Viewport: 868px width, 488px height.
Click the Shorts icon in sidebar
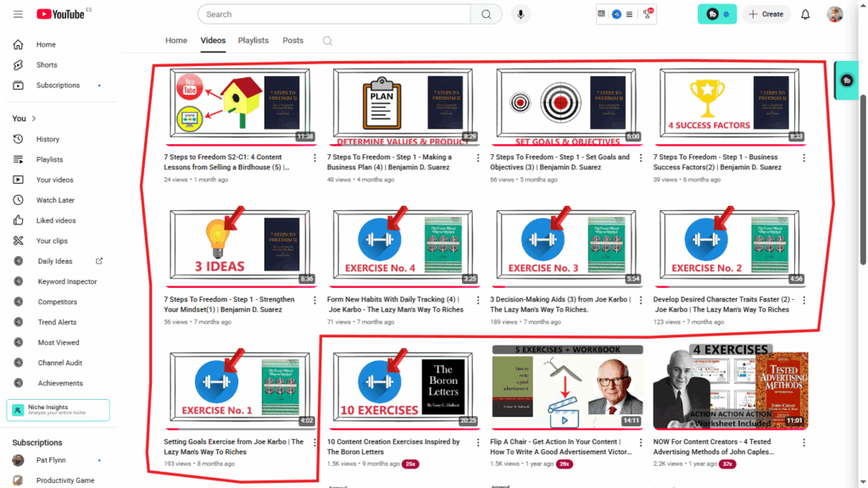tap(19, 65)
